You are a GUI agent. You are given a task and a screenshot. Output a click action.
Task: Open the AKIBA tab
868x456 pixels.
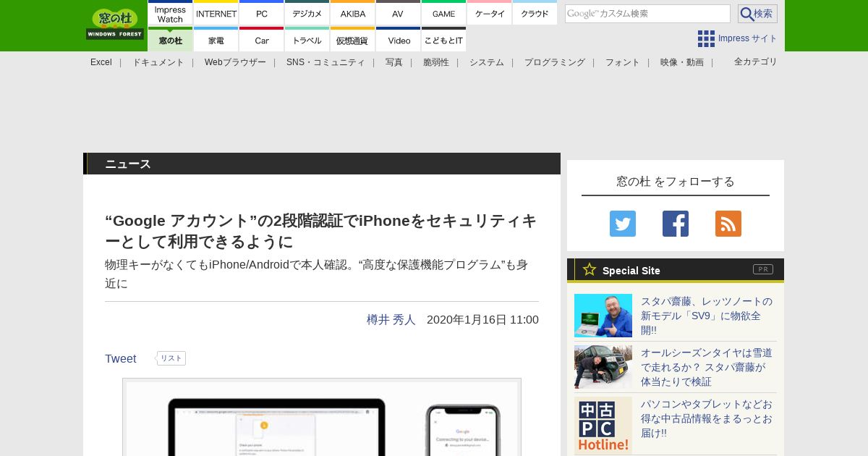tap(353, 14)
